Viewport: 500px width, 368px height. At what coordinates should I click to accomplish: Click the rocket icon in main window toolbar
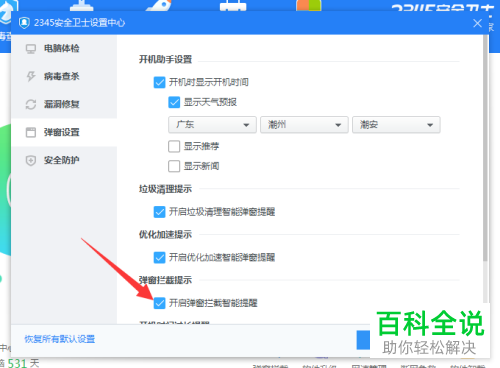click(x=159, y=5)
